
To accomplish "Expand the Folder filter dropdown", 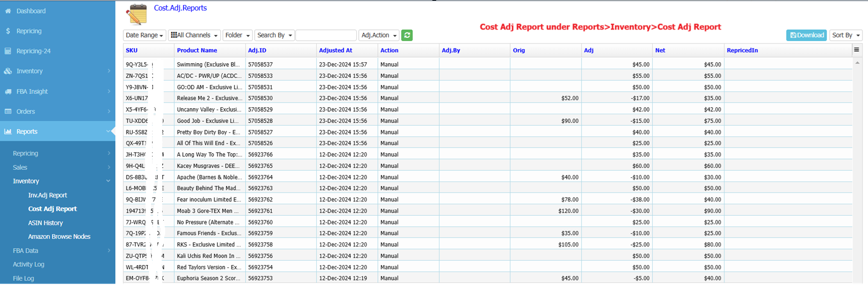I will tap(237, 35).
